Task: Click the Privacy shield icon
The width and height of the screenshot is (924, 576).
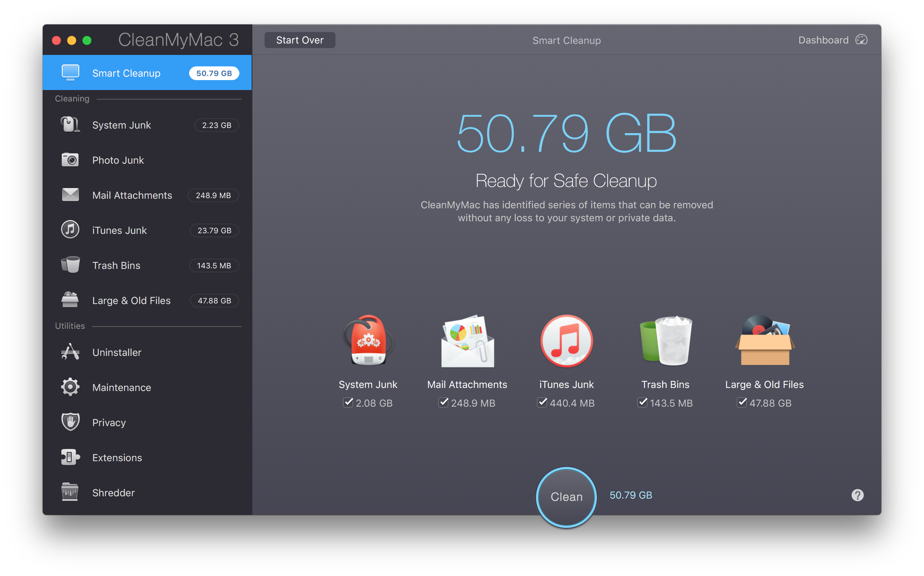Action: click(x=70, y=422)
